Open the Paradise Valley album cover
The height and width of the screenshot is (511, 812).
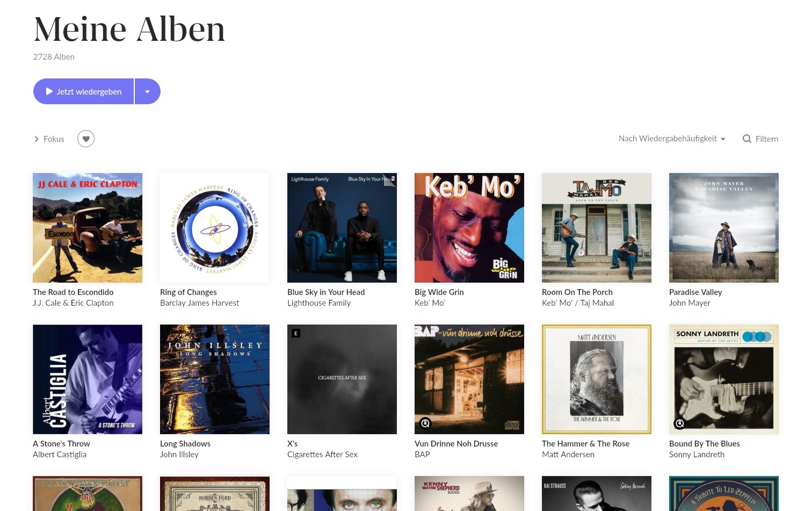tap(724, 228)
